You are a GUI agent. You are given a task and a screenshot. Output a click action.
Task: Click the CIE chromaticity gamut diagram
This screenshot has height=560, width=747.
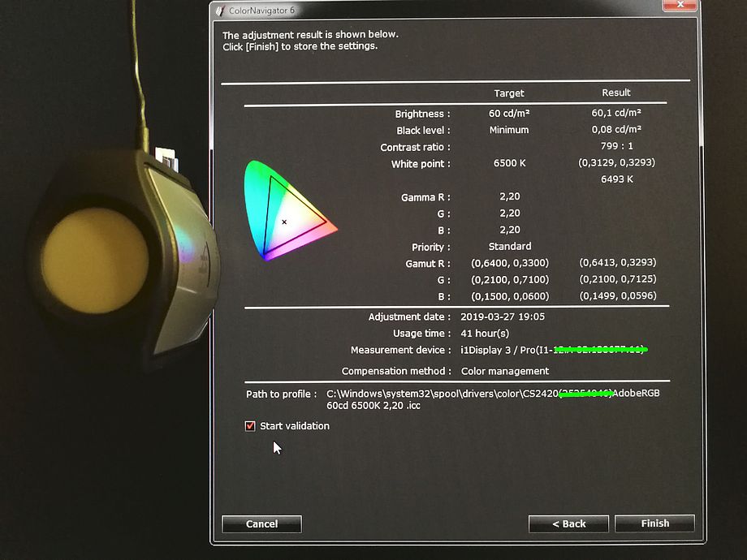[x=287, y=210]
